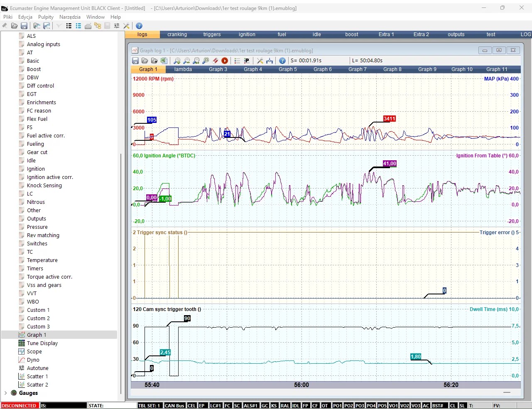Switch to the cranking desktop tab
The height and width of the screenshot is (409, 532).
tap(177, 34)
